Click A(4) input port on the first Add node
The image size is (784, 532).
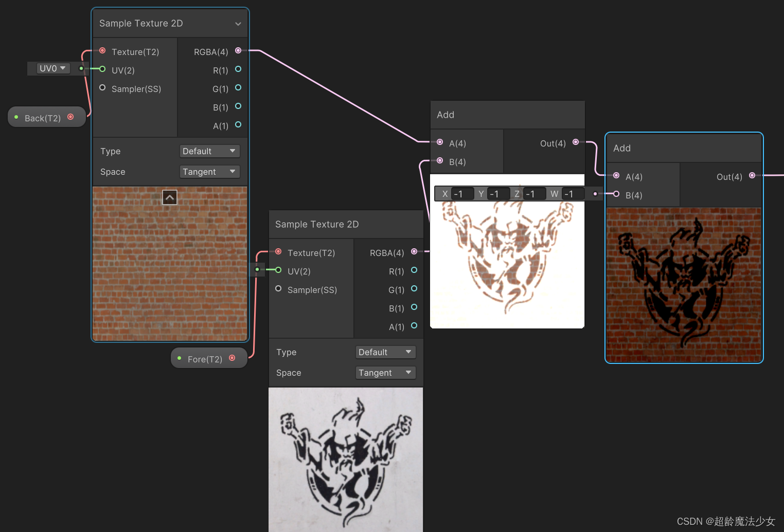pos(440,142)
